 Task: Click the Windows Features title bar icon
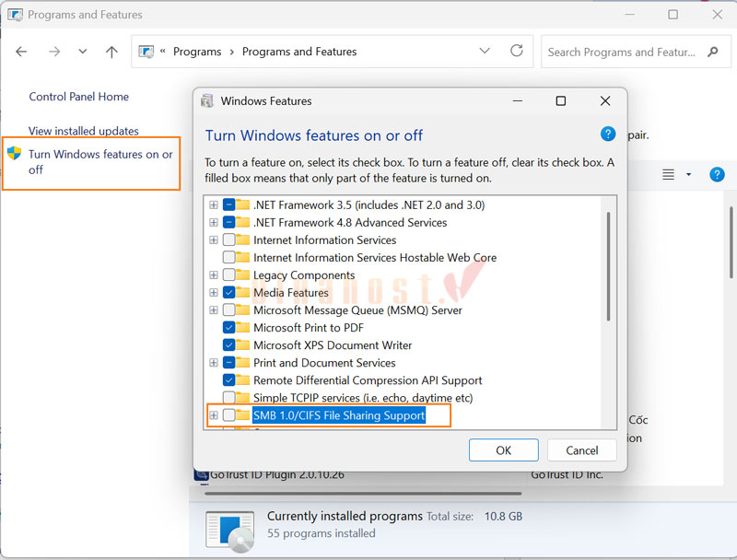point(207,101)
